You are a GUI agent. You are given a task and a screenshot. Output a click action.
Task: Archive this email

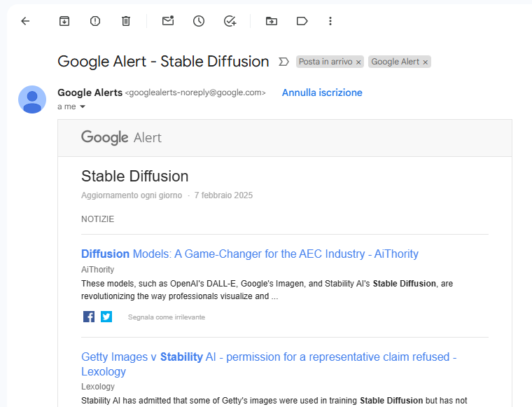tap(64, 21)
